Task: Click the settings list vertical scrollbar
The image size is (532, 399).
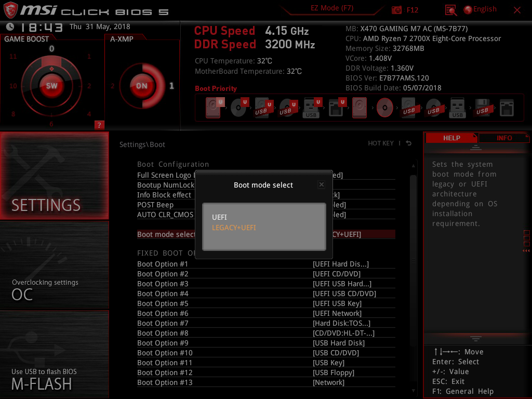Action: [413, 261]
